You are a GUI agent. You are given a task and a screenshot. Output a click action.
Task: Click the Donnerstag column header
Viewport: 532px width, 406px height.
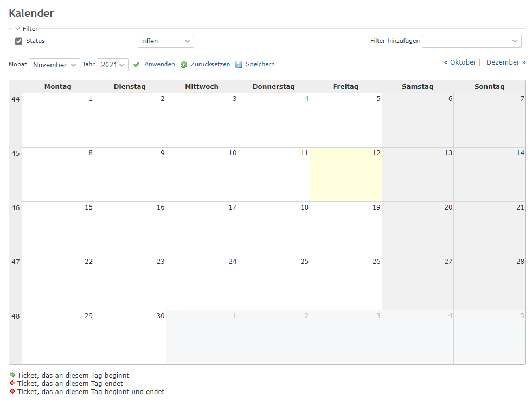pyautogui.click(x=273, y=86)
